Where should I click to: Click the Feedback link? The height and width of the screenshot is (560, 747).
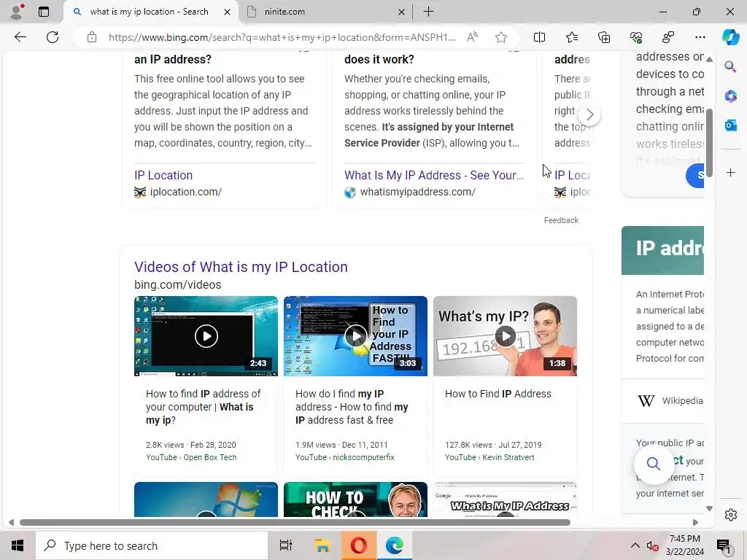point(561,220)
